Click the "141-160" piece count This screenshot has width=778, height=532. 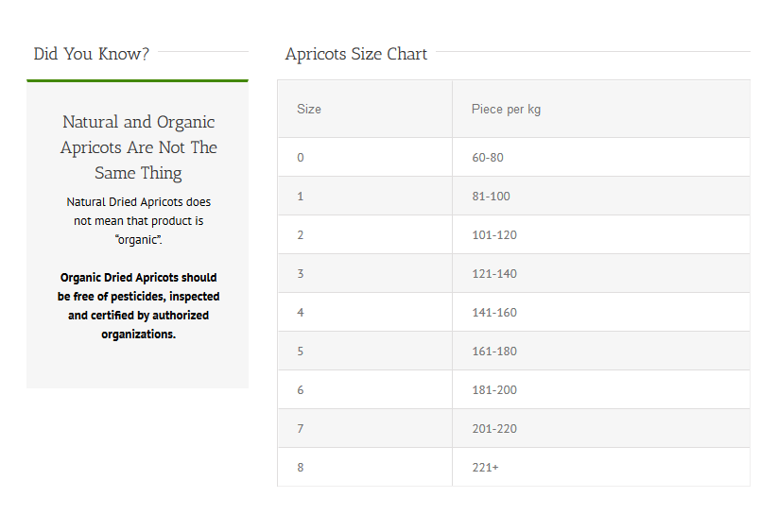494,313
